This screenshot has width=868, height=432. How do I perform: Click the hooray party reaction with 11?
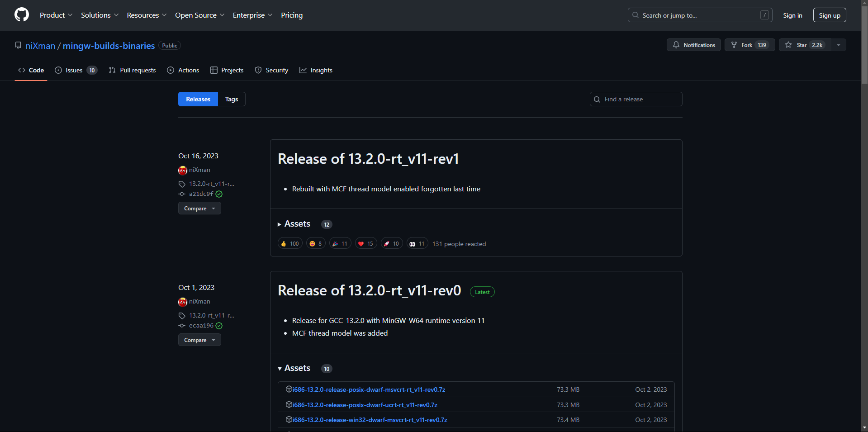point(340,243)
